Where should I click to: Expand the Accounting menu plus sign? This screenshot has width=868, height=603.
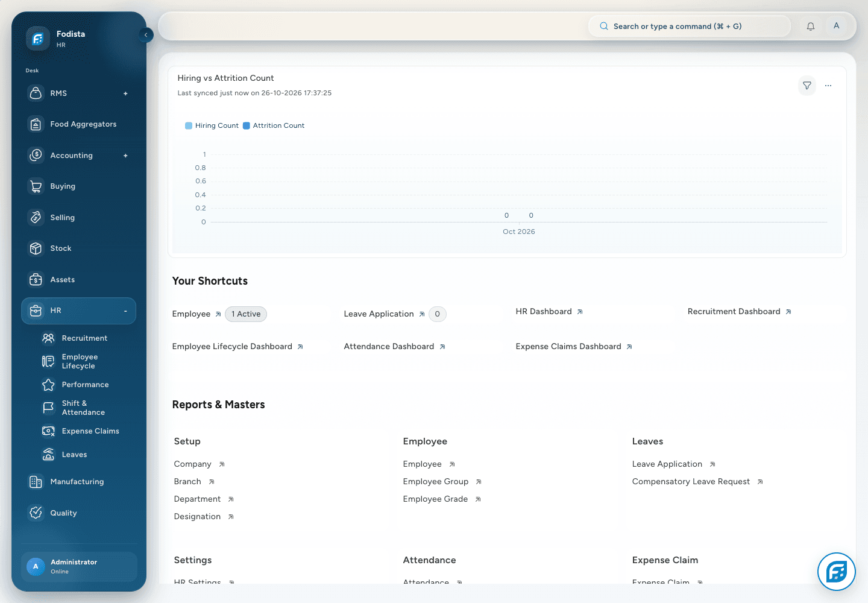coord(125,156)
